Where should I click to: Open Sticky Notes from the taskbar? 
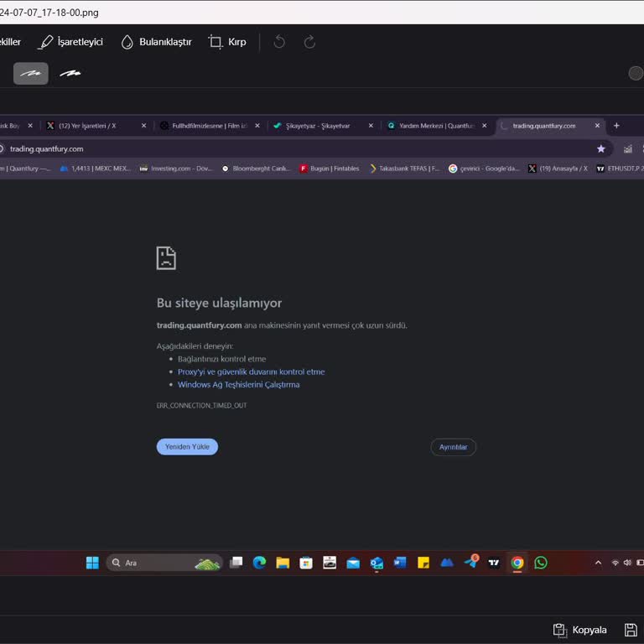(423, 563)
